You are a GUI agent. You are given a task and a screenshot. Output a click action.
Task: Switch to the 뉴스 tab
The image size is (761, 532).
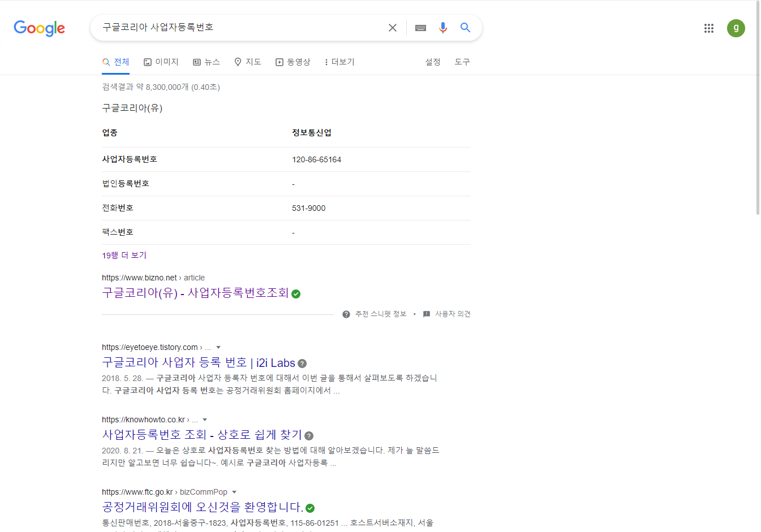click(207, 62)
